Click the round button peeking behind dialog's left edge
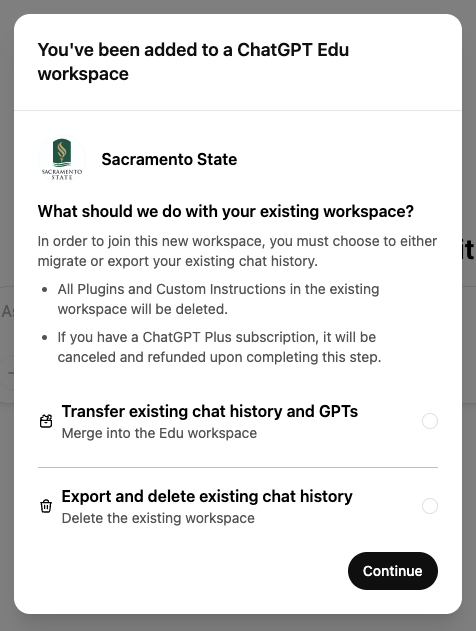Image resolution: width=476 pixels, height=631 pixels. 7,373
